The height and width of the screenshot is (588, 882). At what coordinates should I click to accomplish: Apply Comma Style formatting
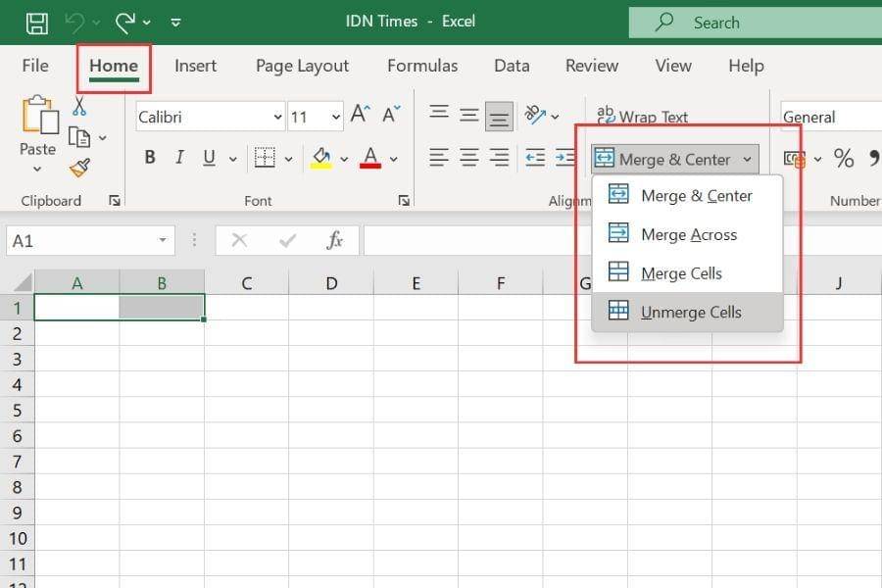(x=873, y=158)
